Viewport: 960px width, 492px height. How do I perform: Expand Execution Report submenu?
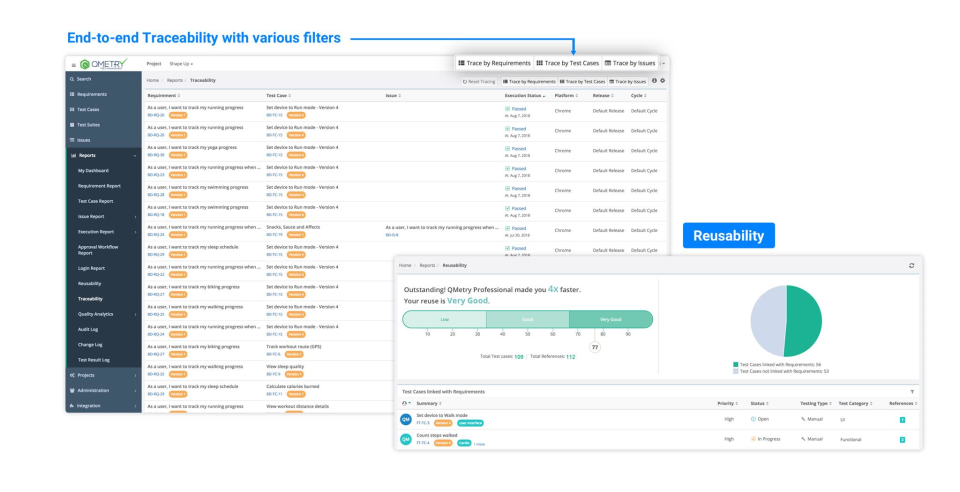point(135,232)
